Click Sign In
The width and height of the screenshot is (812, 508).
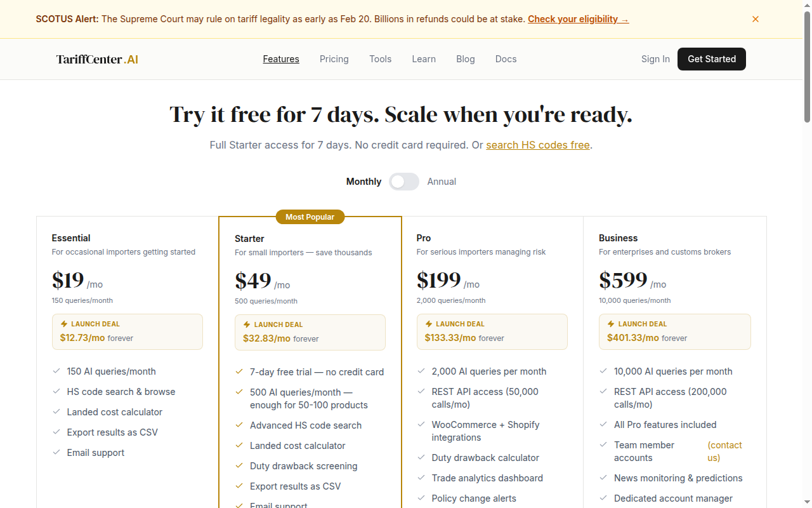pyautogui.click(x=655, y=58)
